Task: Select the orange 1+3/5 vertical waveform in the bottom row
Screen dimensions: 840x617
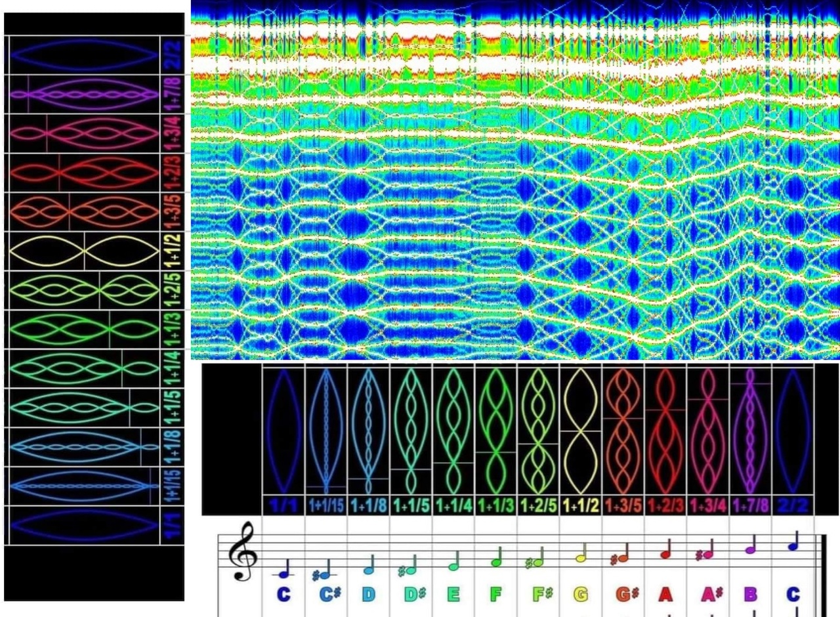Action: [x=623, y=430]
